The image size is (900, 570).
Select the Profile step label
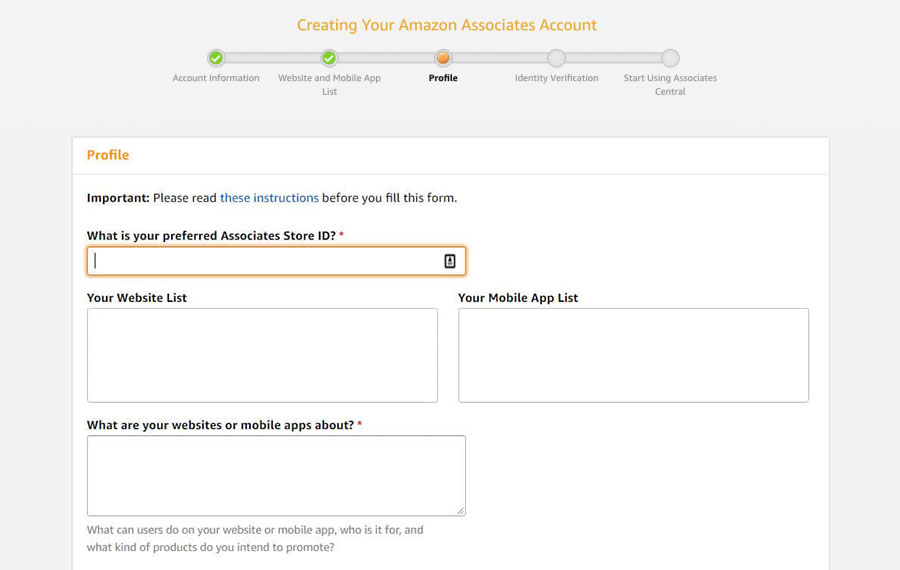[443, 78]
